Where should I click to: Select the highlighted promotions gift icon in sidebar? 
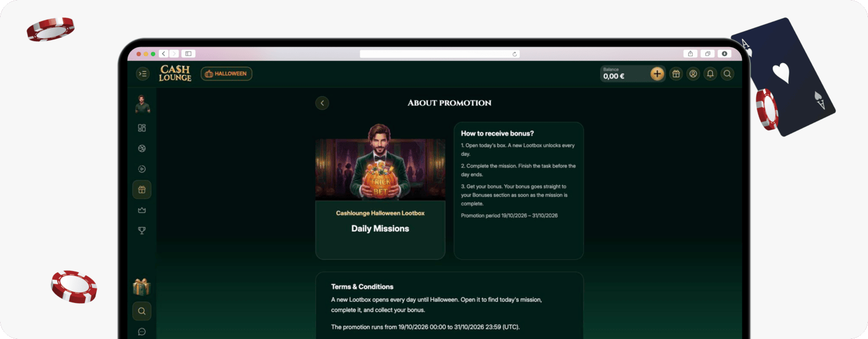[142, 189]
